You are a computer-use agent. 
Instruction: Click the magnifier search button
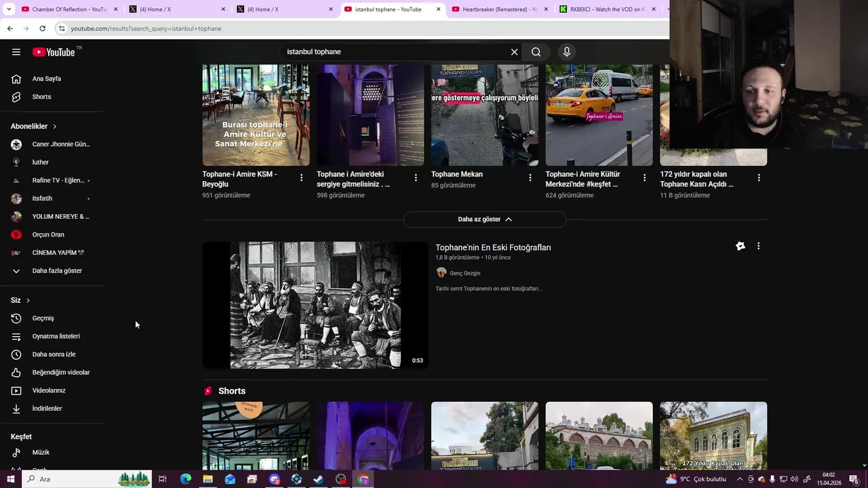(x=536, y=52)
